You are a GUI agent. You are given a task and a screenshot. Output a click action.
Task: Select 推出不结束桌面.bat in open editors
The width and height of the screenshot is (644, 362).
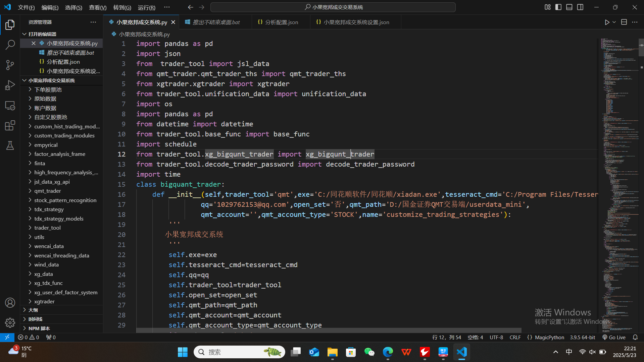61,53
